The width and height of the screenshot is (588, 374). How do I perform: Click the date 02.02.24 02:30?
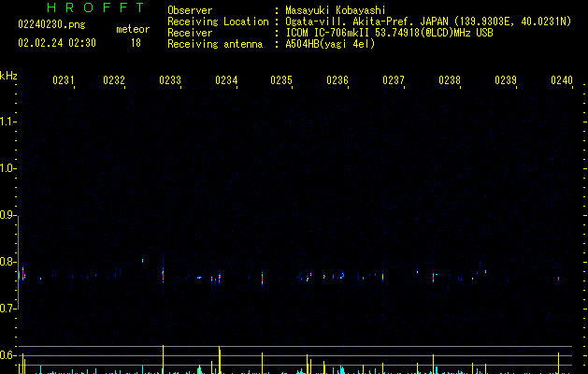[57, 43]
